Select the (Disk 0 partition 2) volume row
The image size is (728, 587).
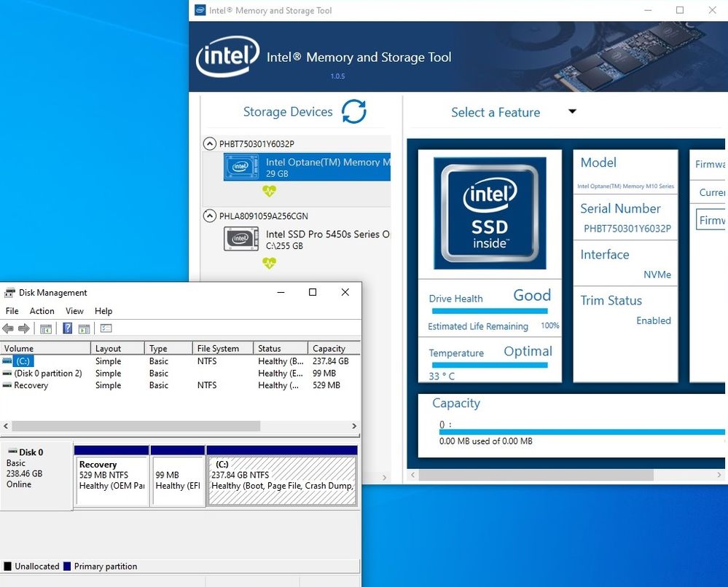click(180, 373)
